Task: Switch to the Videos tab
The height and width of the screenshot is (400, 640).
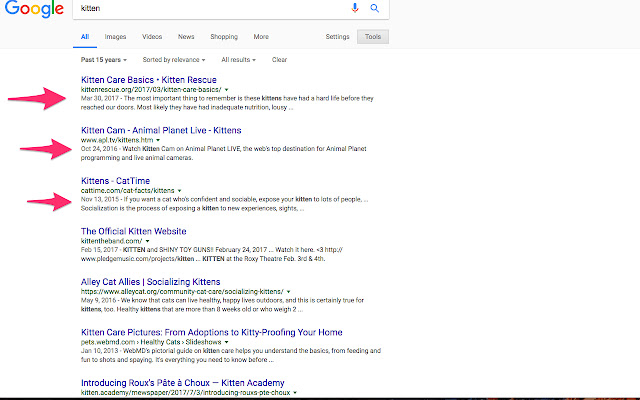Action: click(152, 37)
